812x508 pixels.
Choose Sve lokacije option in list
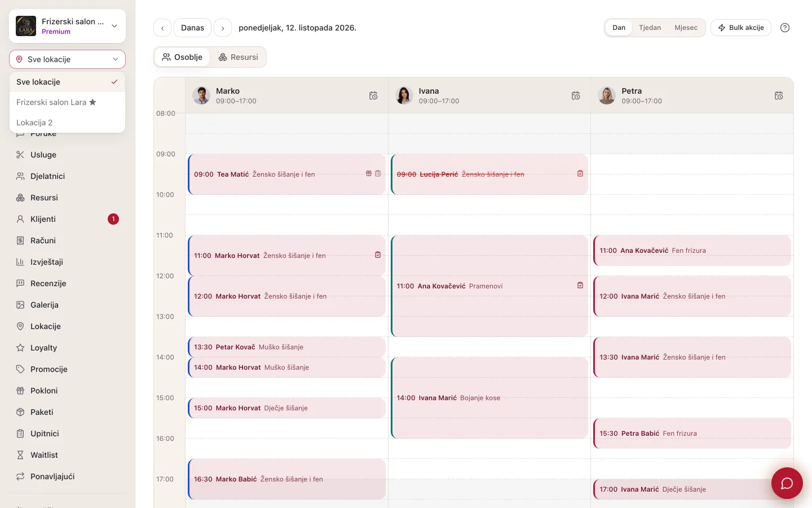(68, 82)
